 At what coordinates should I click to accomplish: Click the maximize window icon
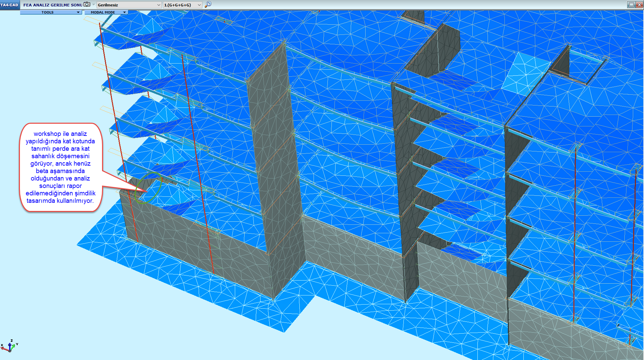pos(631,5)
